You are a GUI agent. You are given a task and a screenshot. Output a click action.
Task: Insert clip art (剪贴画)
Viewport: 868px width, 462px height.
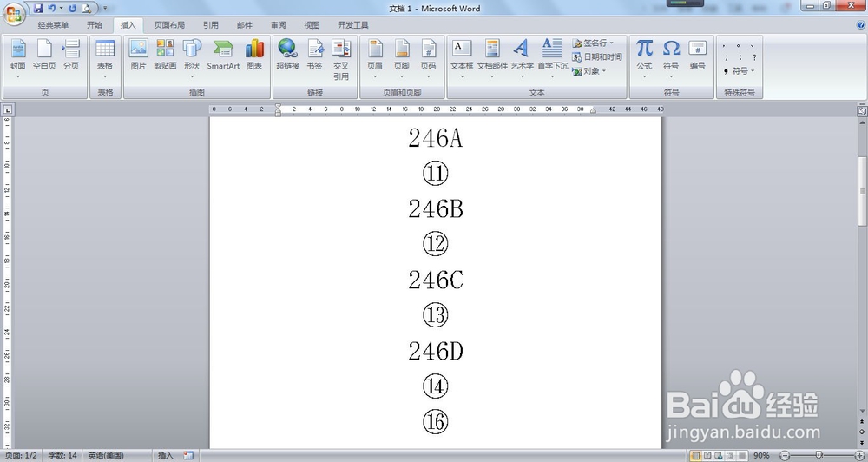[165, 56]
